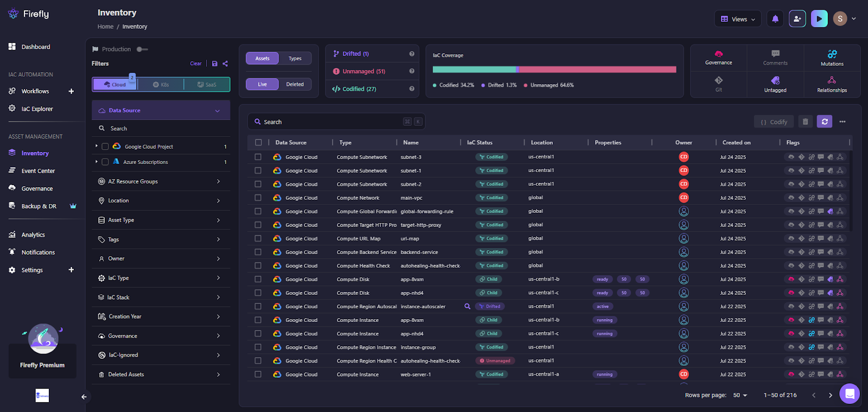The height and width of the screenshot is (412, 868).
Task: Open the chat support bubble icon
Action: click(849, 394)
